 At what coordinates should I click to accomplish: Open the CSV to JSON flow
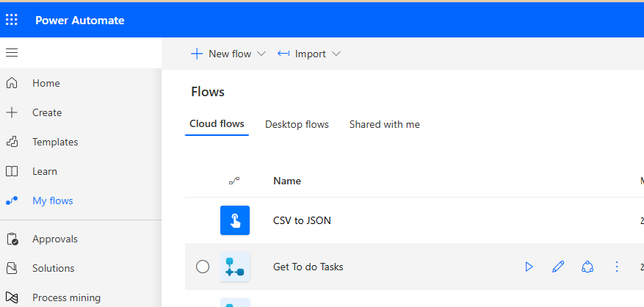pos(302,220)
